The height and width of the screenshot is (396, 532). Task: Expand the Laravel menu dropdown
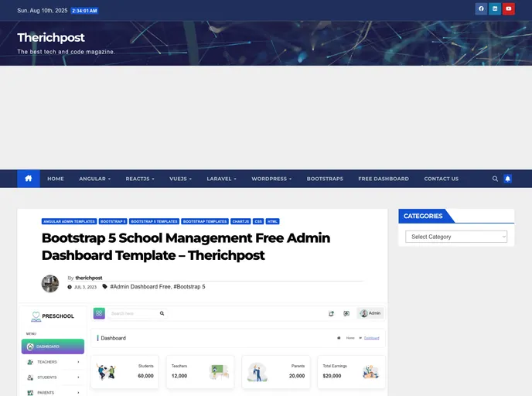click(x=222, y=179)
